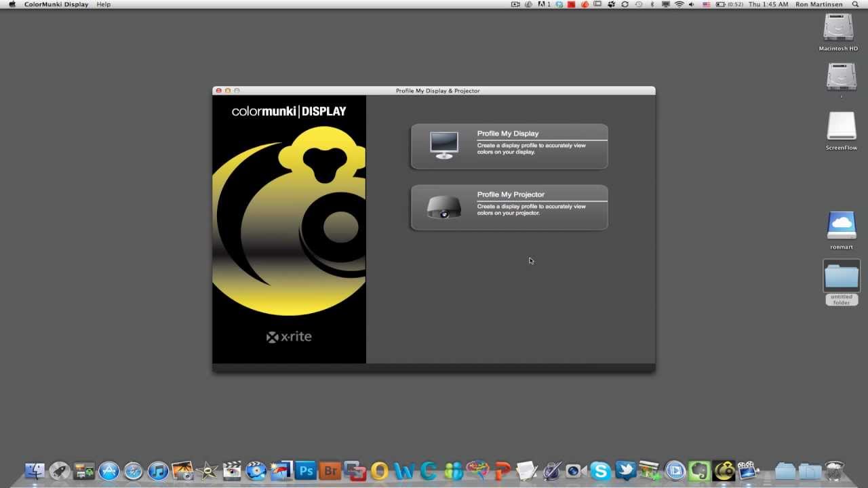Launch iTunes from the dock
Image resolution: width=868 pixels, height=488 pixels.
click(x=158, y=470)
